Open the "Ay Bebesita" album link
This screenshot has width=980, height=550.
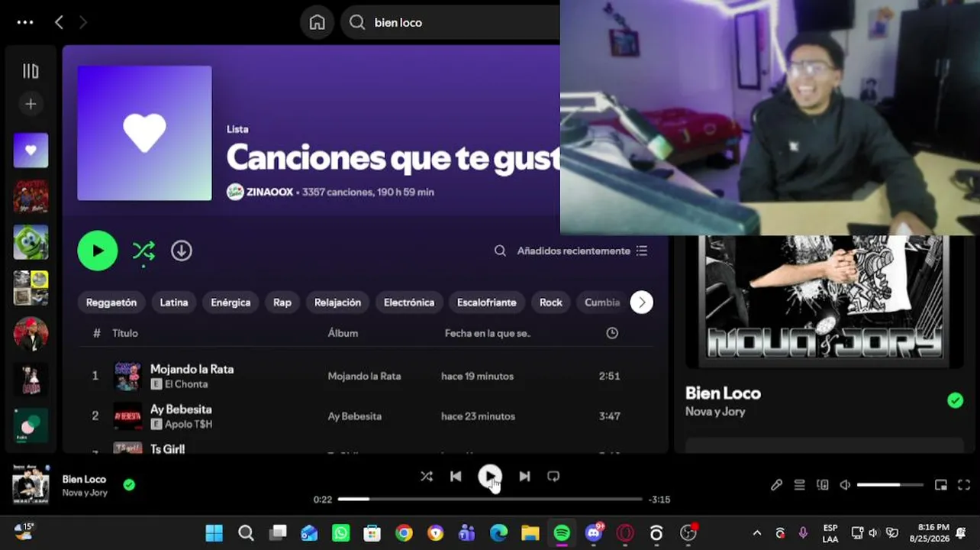tap(355, 416)
